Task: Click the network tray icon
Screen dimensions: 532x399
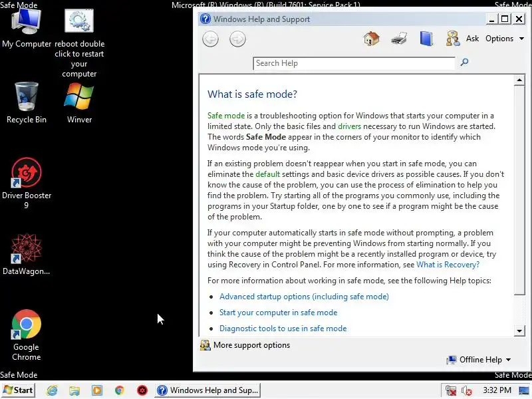Action: (451, 390)
